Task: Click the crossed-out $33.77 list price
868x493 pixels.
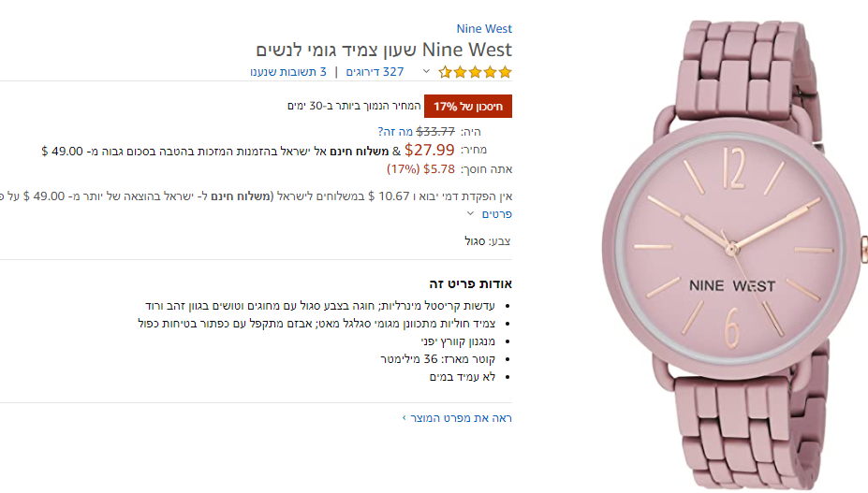Action: tap(435, 132)
